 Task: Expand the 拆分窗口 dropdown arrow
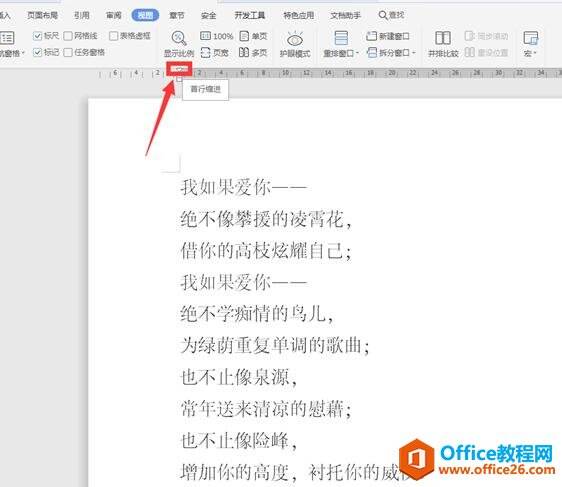414,53
